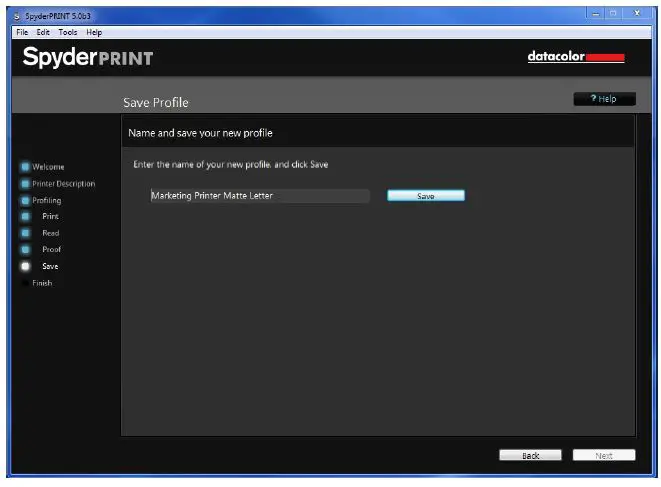Click the Save button beside profile name

(426, 196)
